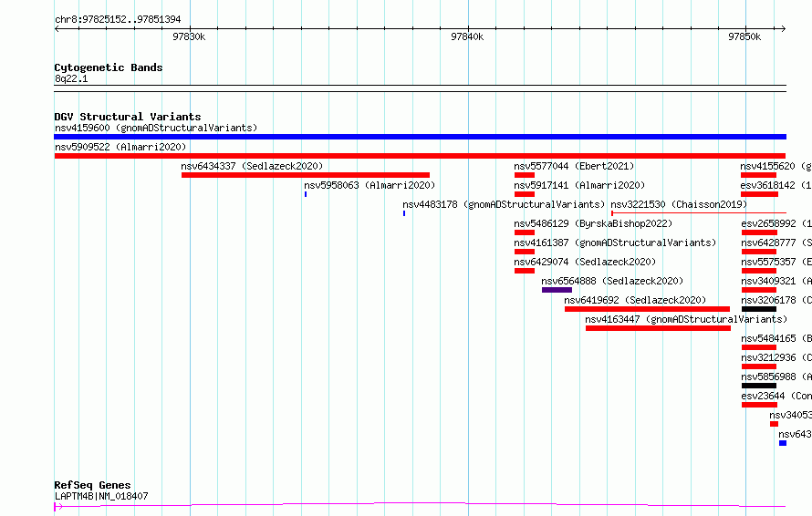Click the red bar under esv2658992
Viewport: 812px width, 516px height.
[x=759, y=232]
